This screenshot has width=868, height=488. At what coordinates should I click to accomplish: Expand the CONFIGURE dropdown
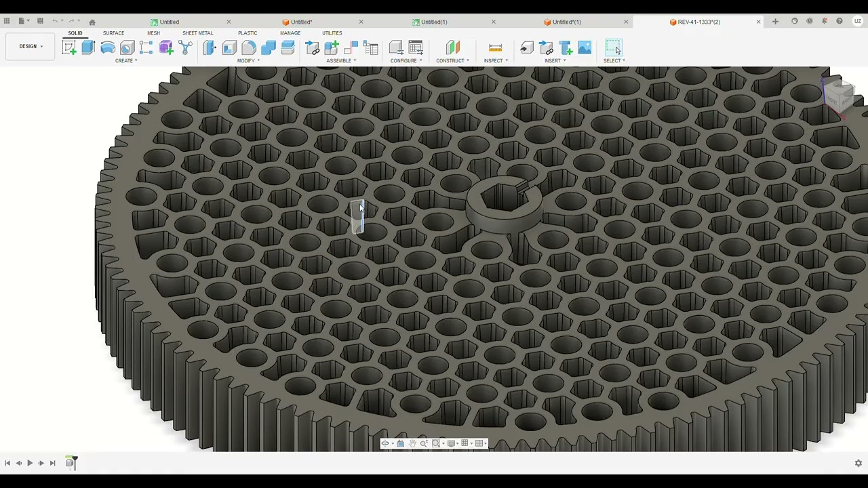click(406, 61)
